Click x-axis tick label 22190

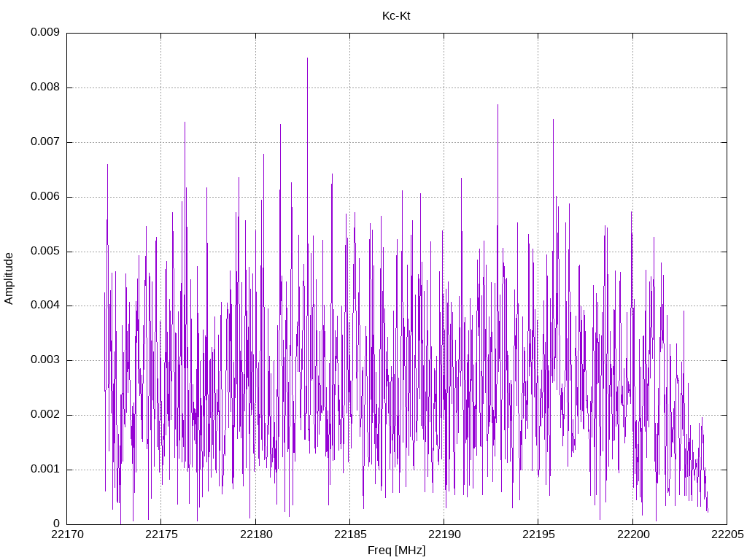tap(444, 534)
